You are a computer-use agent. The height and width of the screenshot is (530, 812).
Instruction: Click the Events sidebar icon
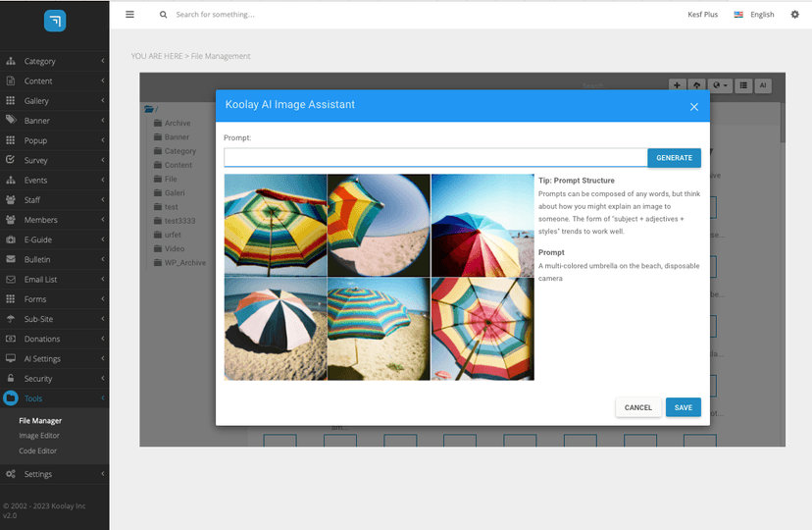pyautogui.click(x=11, y=180)
